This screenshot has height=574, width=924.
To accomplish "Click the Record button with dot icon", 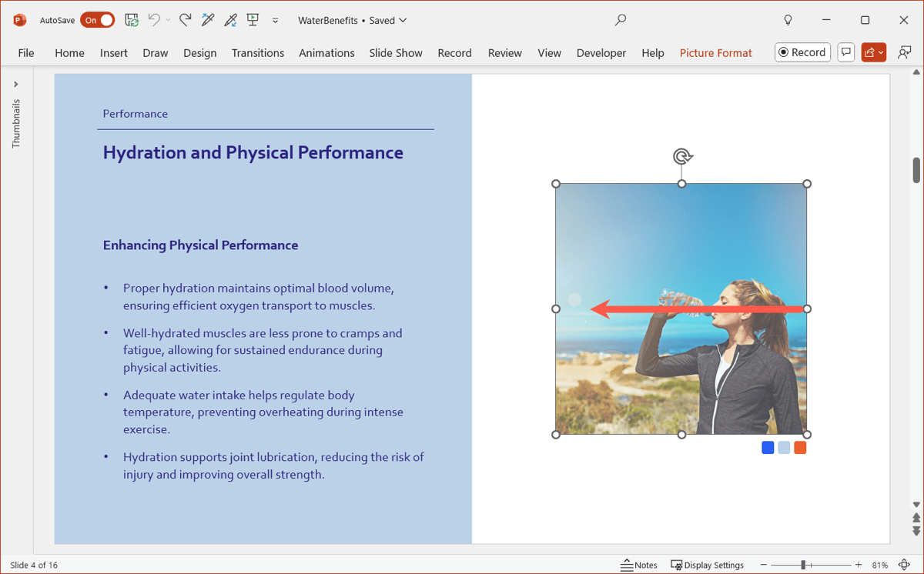I will (802, 52).
